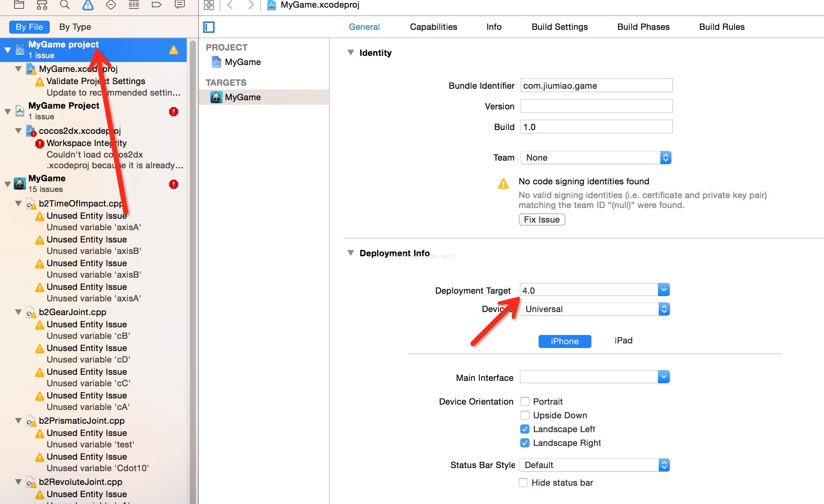This screenshot has height=504, width=824.
Task: Collapse the MyGame 15 issues group
Action: (7, 184)
